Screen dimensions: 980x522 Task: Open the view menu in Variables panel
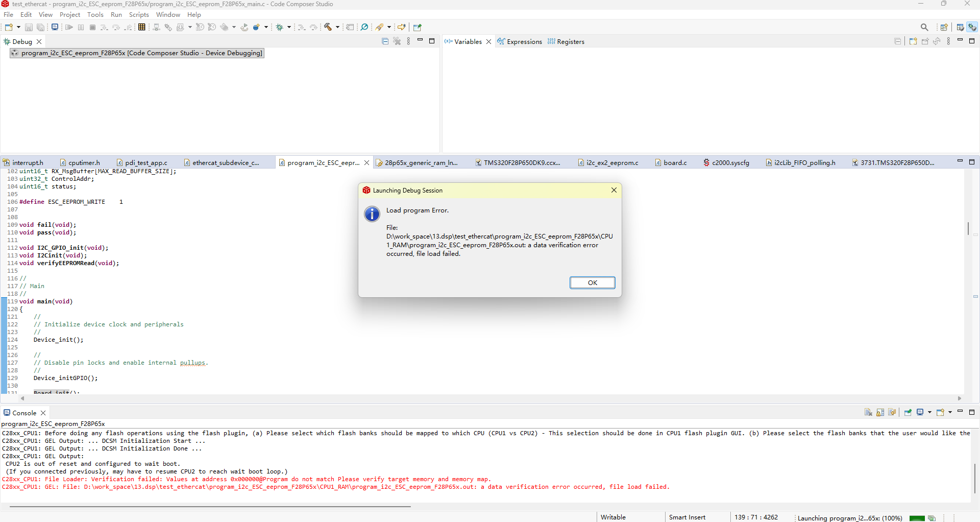[948, 41]
